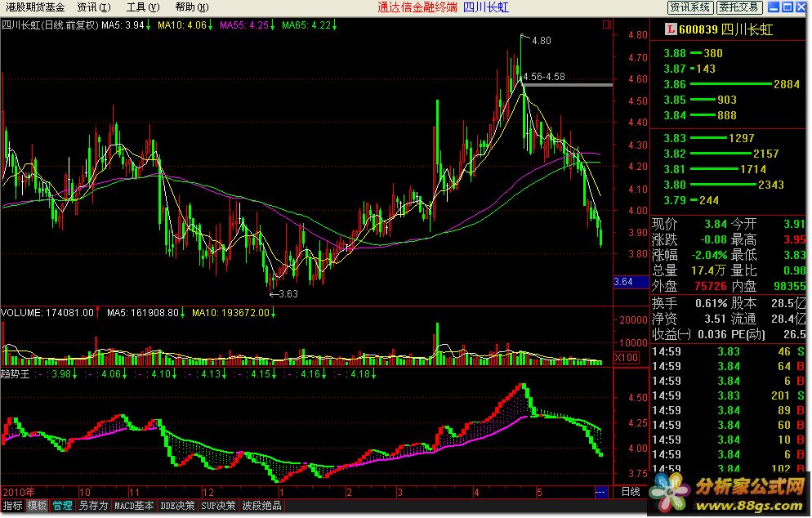Click the 外盘 value 75726
812x518 pixels.
(x=710, y=287)
